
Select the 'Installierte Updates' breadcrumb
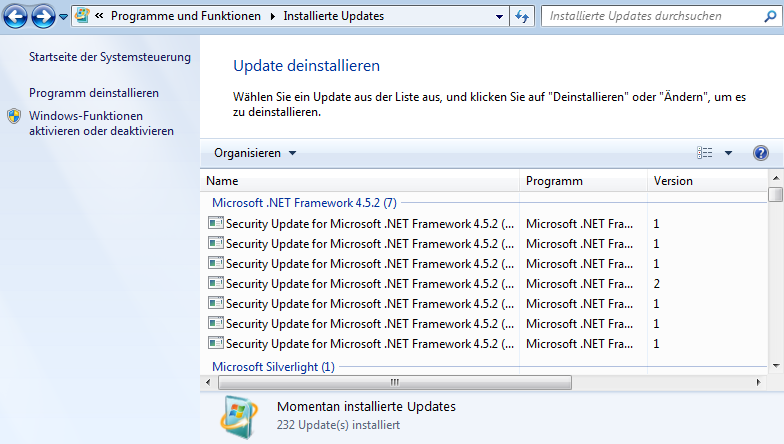(334, 16)
